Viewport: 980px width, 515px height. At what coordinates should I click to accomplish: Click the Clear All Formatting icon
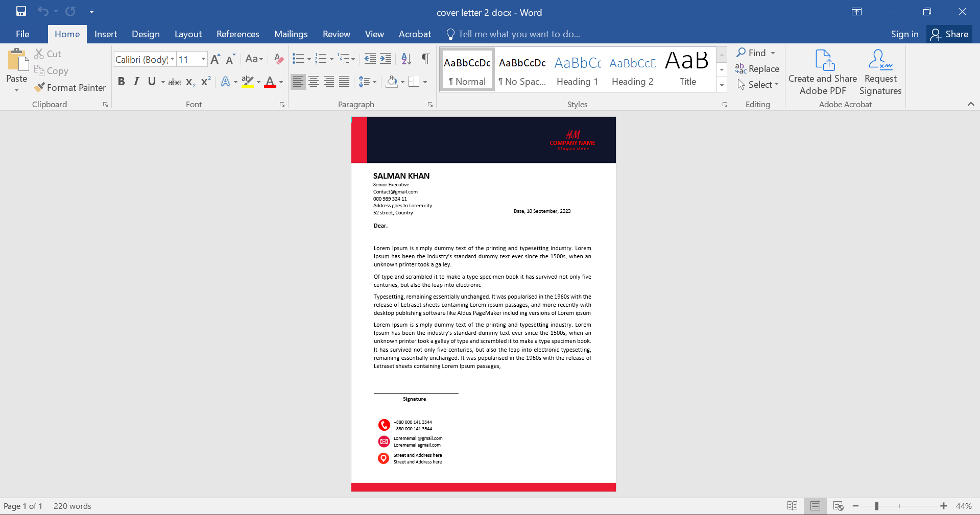278,59
